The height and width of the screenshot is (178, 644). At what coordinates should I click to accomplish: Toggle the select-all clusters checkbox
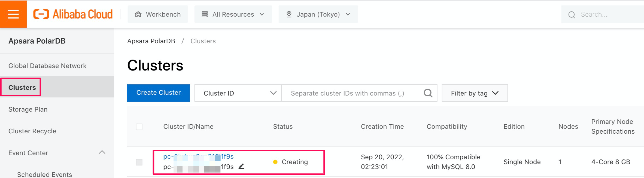(x=139, y=127)
